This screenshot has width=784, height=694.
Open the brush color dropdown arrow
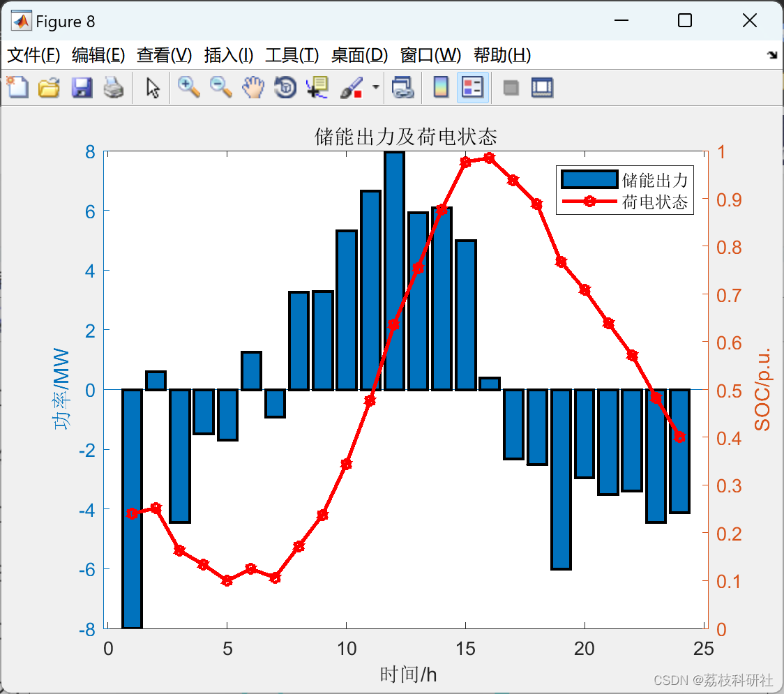point(375,87)
